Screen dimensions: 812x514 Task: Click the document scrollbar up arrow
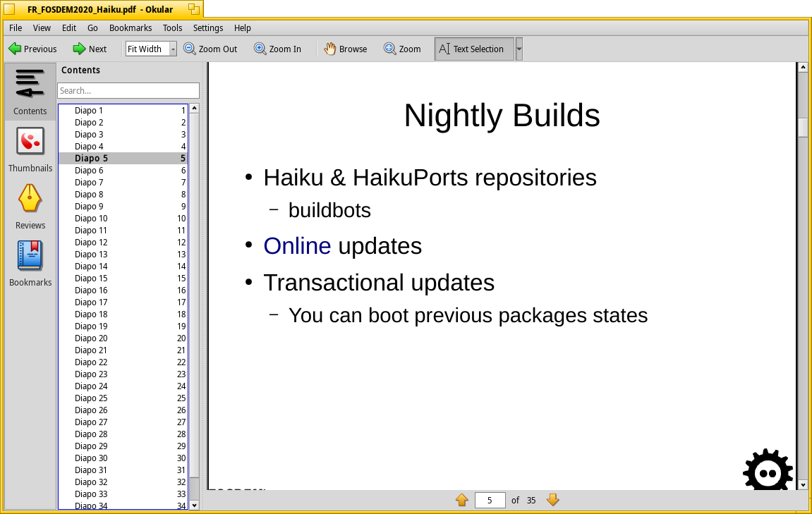[x=803, y=67]
